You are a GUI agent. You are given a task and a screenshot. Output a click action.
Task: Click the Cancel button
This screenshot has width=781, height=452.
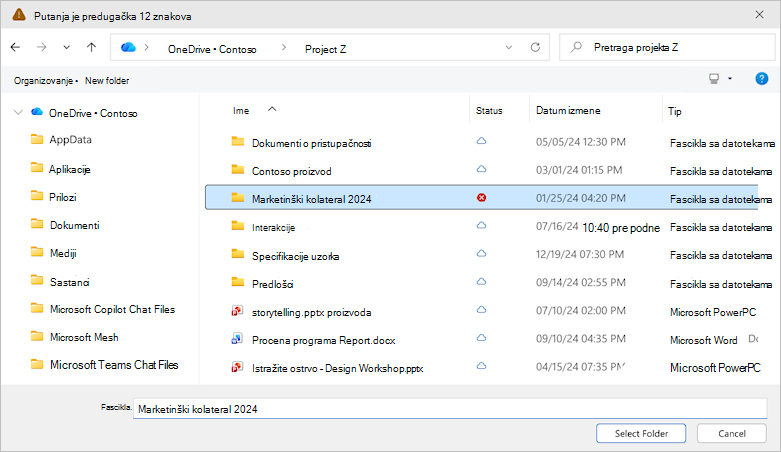[x=732, y=434]
